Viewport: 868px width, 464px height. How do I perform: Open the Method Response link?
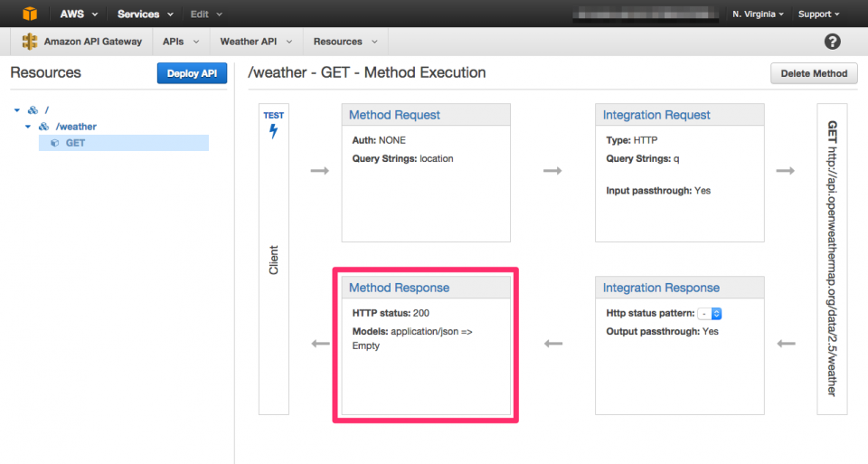point(399,288)
